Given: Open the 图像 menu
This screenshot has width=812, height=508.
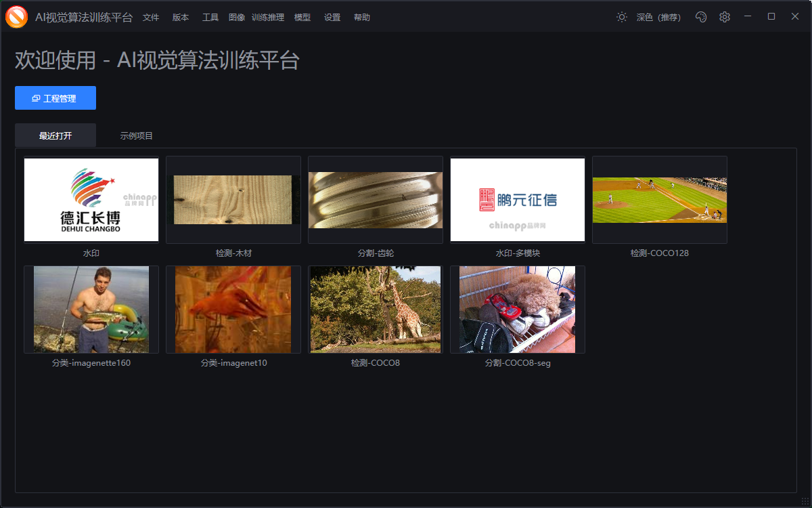Looking at the screenshot, I should 237,18.
